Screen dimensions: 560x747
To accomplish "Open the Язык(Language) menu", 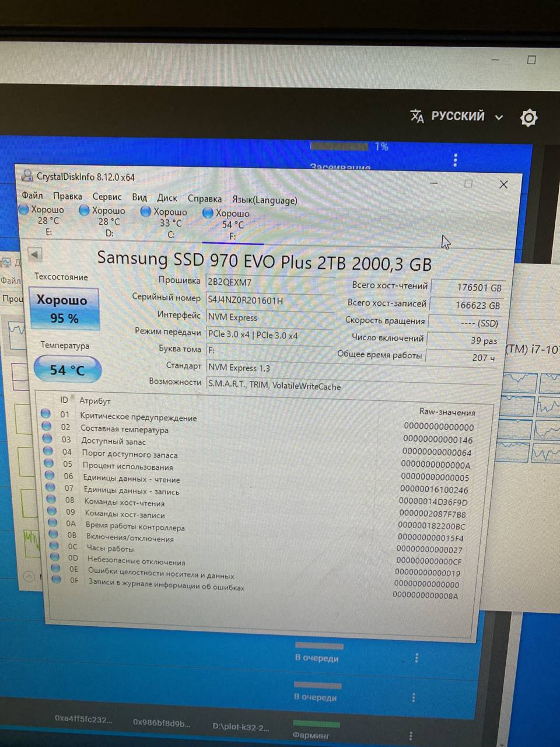I will click(264, 200).
